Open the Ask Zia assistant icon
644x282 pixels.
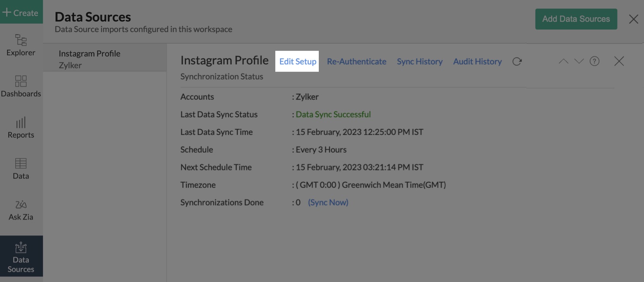coord(21,209)
